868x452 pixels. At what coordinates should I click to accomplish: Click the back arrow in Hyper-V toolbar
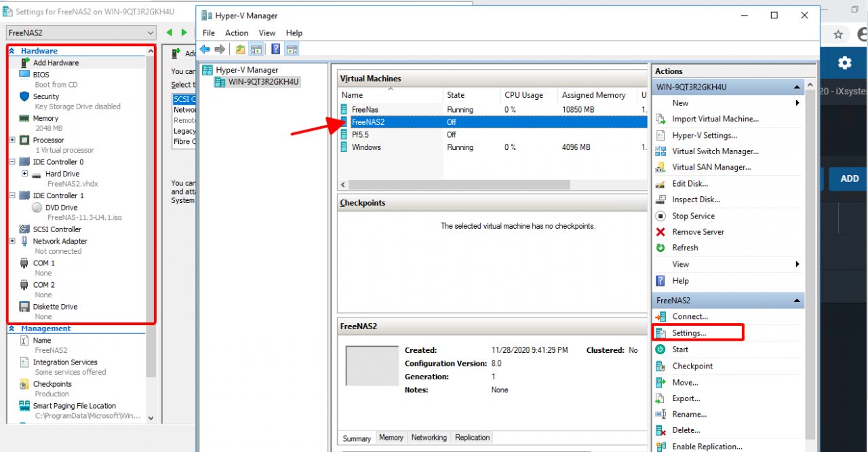pyautogui.click(x=205, y=49)
